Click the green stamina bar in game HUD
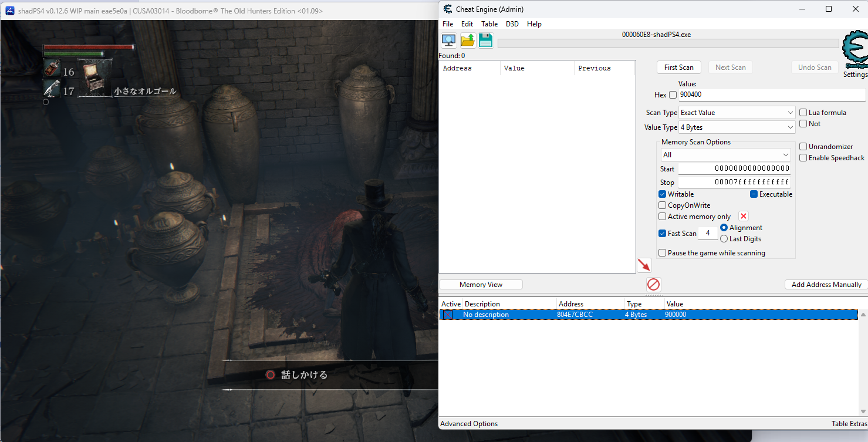The height and width of the screenshot is (442, 868). click(73, 53)
